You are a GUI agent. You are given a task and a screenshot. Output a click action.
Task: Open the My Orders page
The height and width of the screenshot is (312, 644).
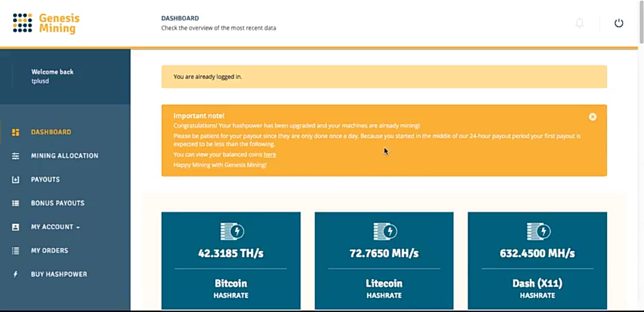[50, 250]
